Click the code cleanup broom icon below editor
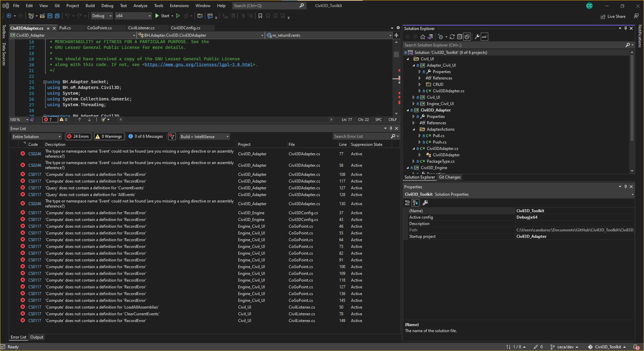Image resolution: width=644 pixels, height=351 pixels. click(104, 120)
